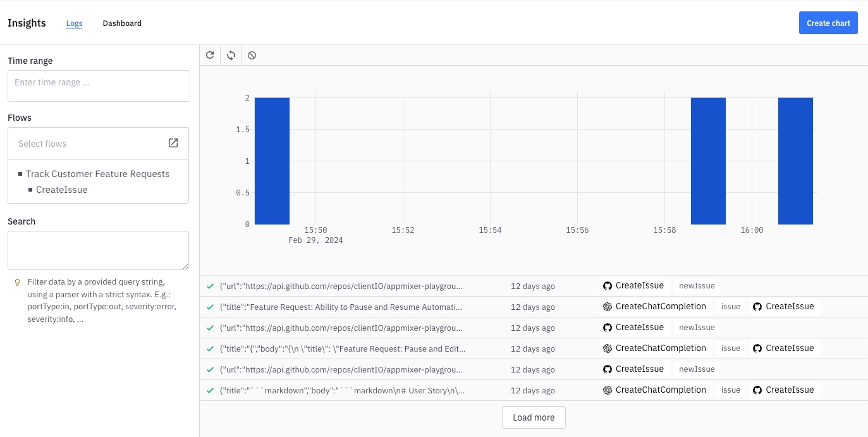Click the green checkmark on the first log row
Image resolution: width=868 pixels, height=437 pixels.
(210, 286)
